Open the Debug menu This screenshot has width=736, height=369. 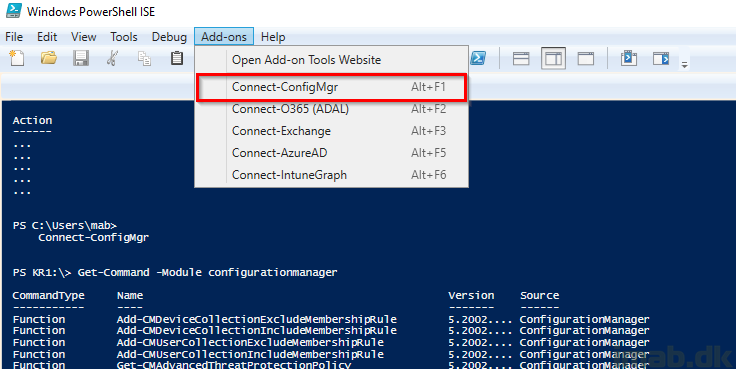pos(169,37)
